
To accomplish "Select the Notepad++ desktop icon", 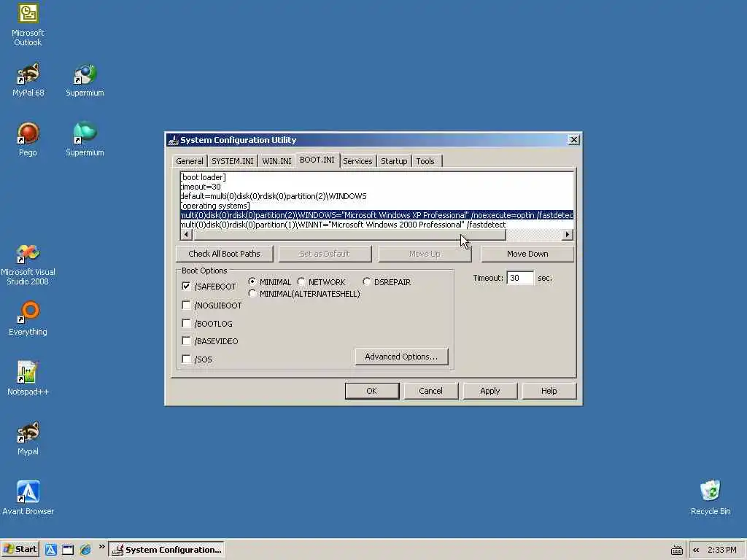I will coord(28,378).
